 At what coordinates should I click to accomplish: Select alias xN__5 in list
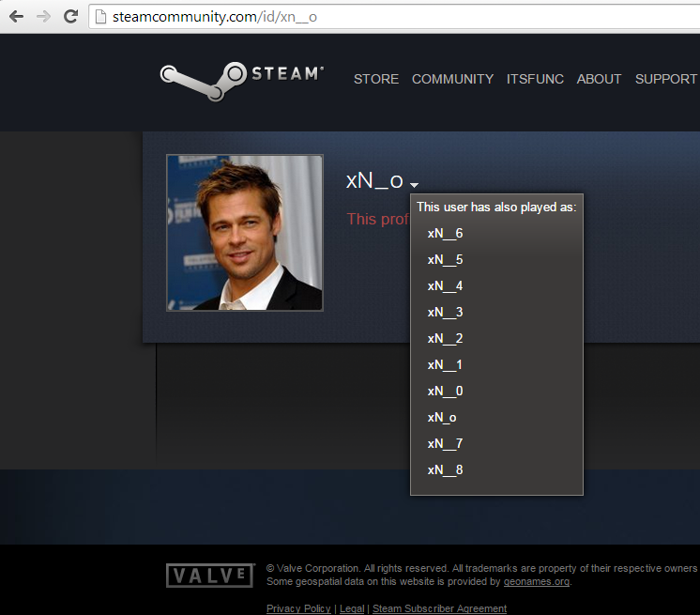point(445,260)
